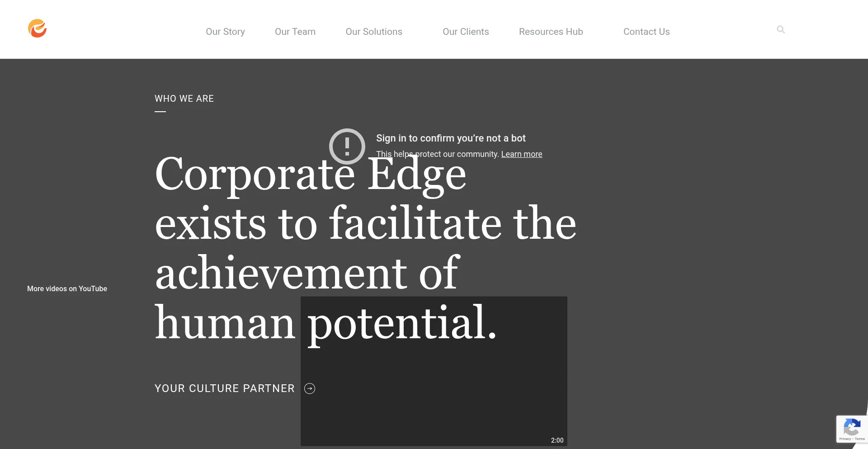Select the YouTube video timestamp 2:00
Viewport: 868px width, 449px height.
[x=557, y=440]
